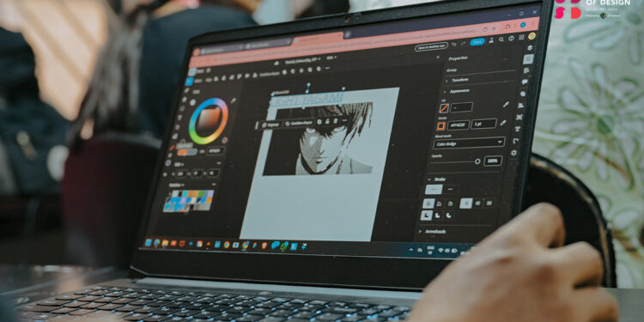Click the Fill value input field

tap(462, 107)
